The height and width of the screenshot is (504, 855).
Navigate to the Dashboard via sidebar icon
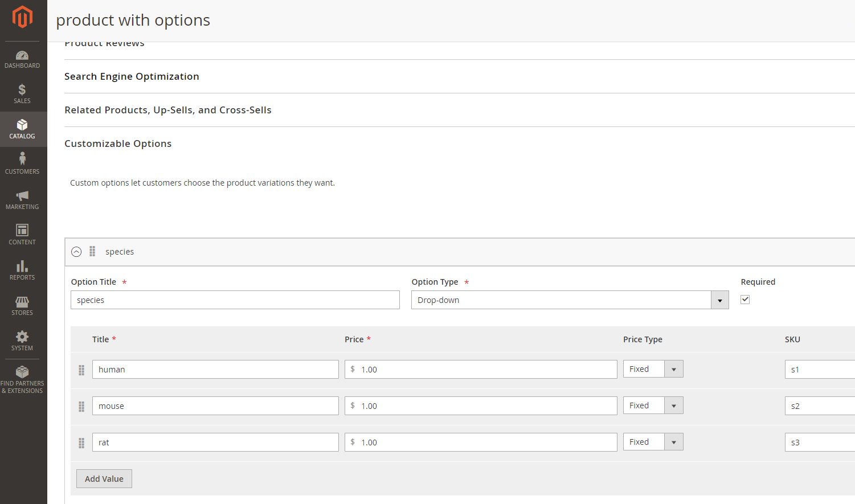pyautogui.click(x=22, y=59)
